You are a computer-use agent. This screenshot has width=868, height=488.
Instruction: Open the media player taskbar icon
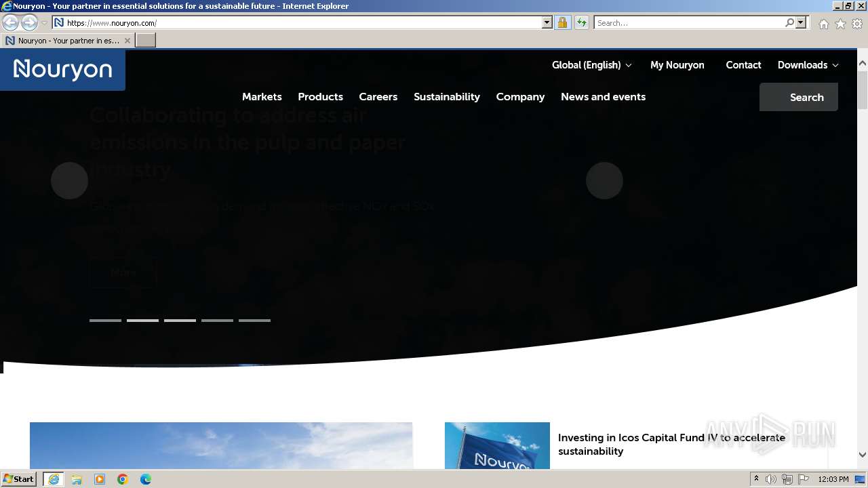coord(100,479)
